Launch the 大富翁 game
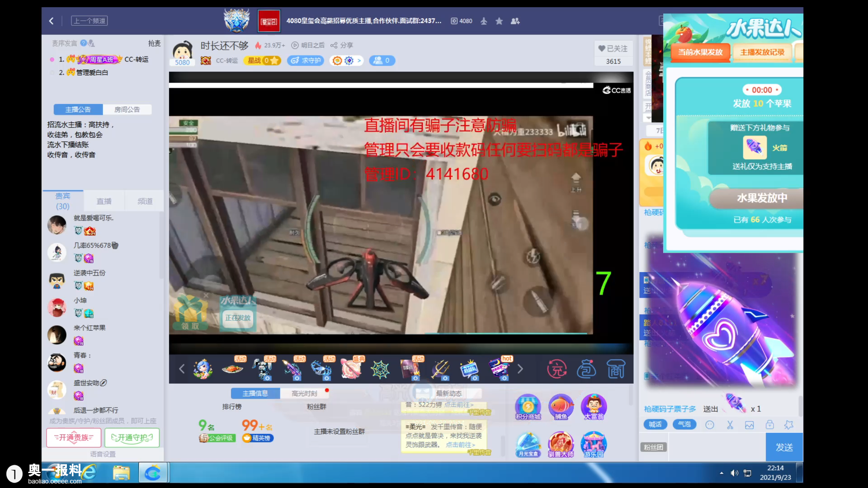Screen dimensions: 868x488 (594, 407)
